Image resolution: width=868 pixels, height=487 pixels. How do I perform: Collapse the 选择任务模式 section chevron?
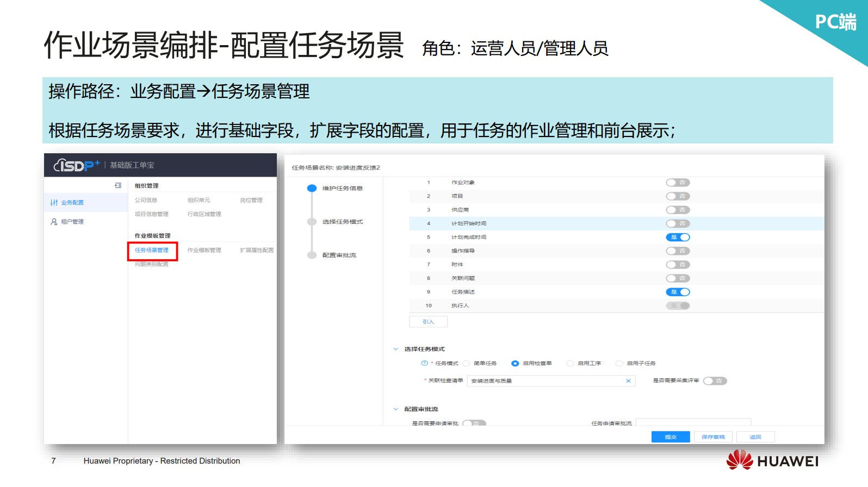coord(395,349)
